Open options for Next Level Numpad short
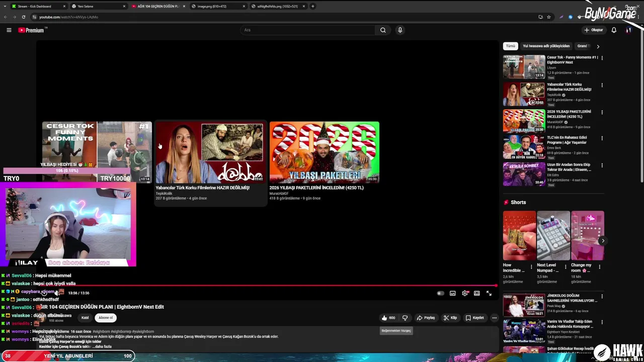Screen dimensions: 644x362 pos(565,267)
